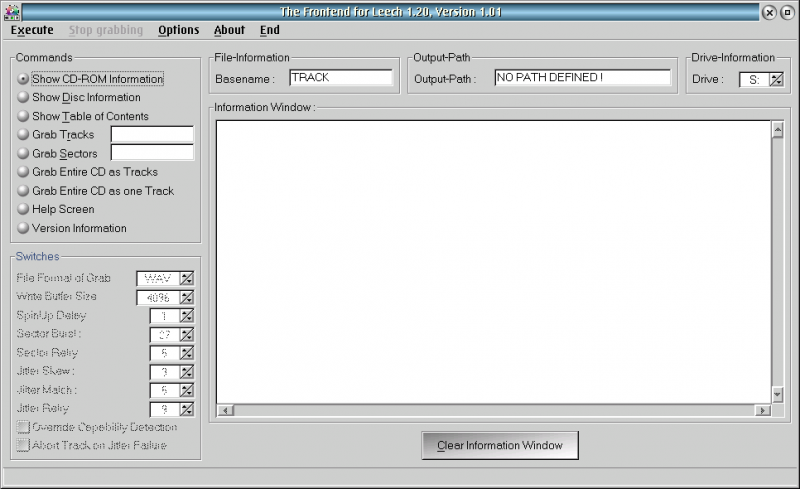Click Information Window scroll up arrow
This screenshot has width=800, height=489.
coord(777,131)
